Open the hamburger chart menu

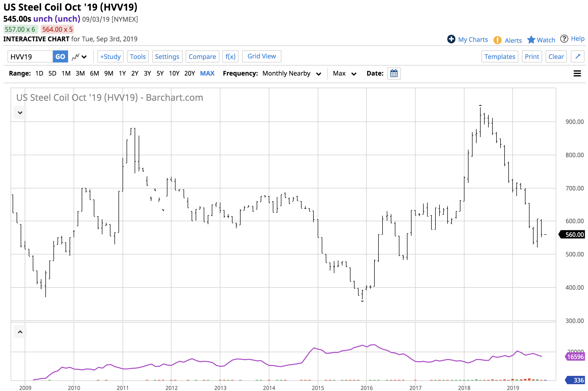pos(577,74)
